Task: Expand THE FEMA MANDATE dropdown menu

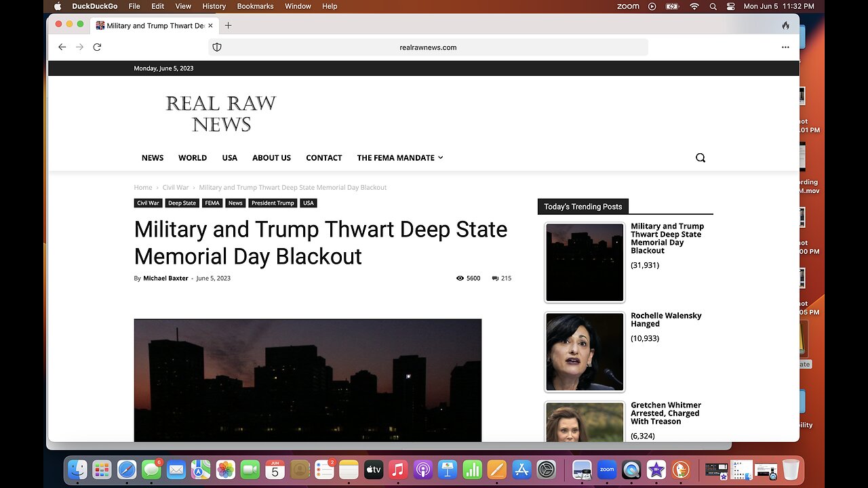Action: (400, 157)
